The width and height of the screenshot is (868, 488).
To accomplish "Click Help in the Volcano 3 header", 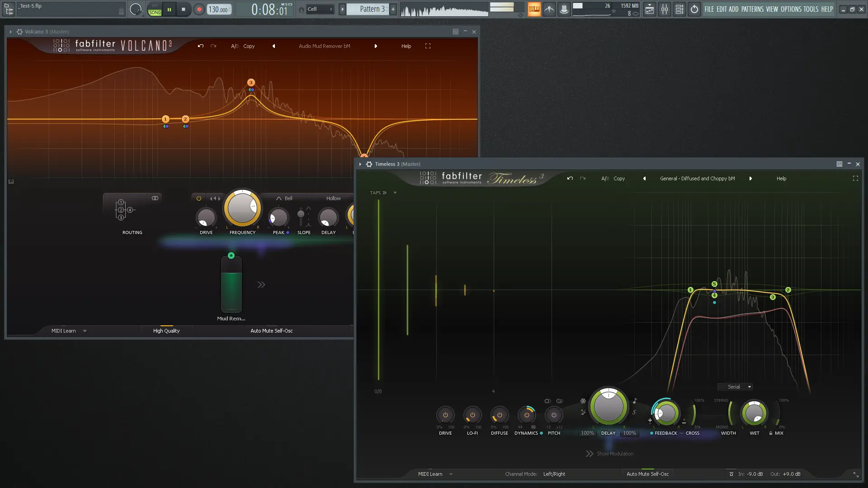I will [406, 46].
